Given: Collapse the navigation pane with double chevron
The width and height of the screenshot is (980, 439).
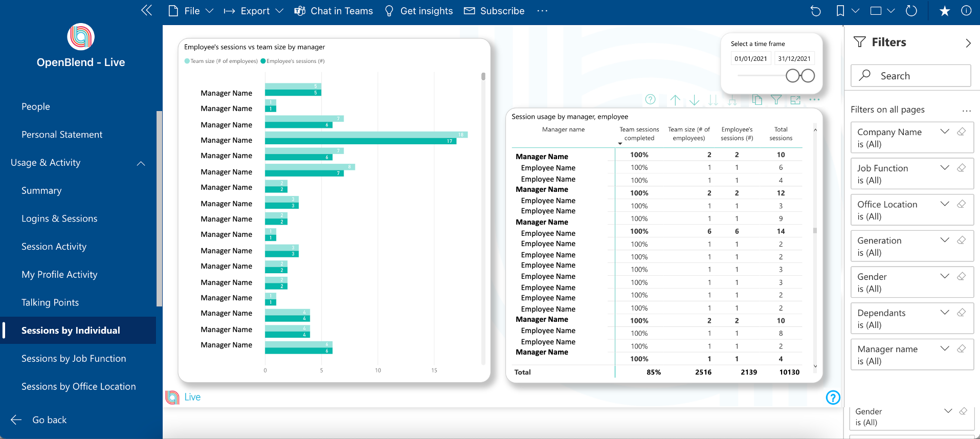Looking at the screenshot, I should 147,10.
